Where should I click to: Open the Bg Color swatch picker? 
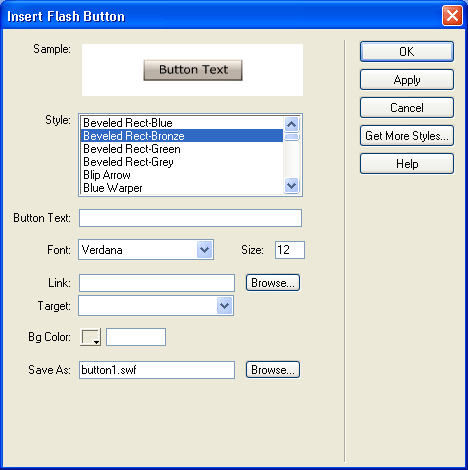(x=90, y=337)
